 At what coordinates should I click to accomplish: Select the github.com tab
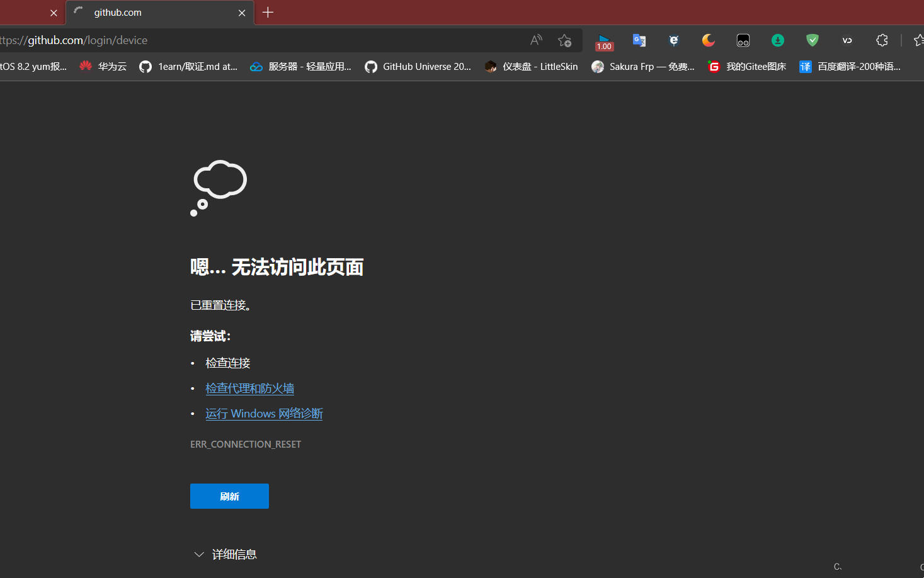[160, 13]
